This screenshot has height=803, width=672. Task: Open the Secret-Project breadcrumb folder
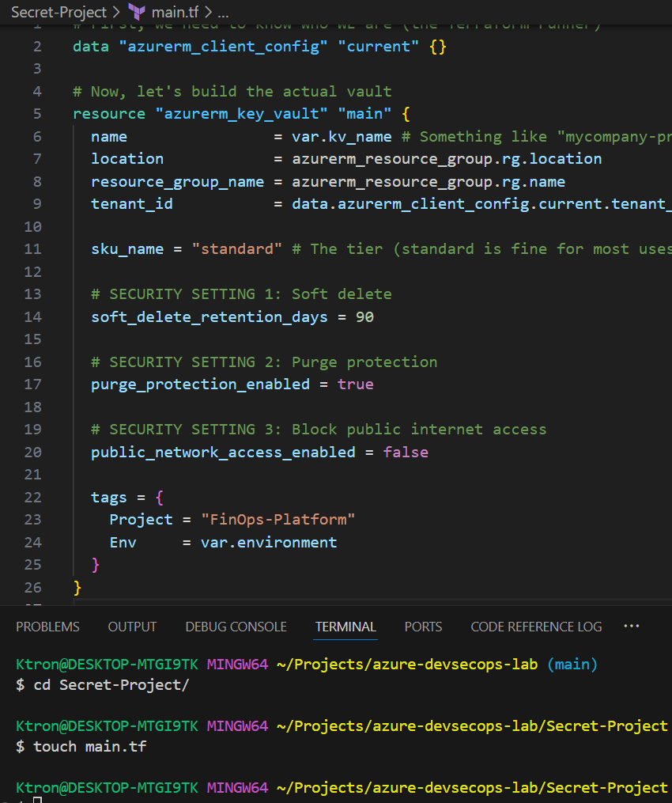pyautogui.click(x=59, y=13)
